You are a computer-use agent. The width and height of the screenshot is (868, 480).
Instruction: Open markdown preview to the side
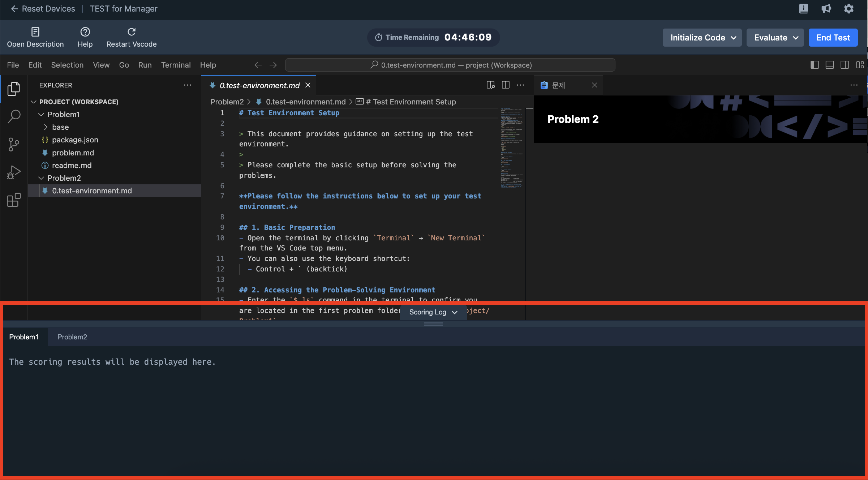click(x=490, y=85)
